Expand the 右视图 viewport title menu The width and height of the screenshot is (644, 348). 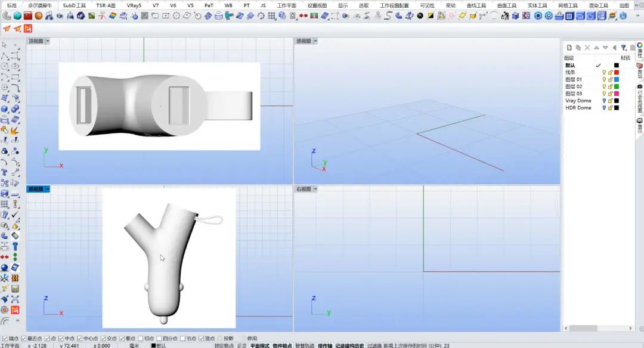tap(315, 189)
